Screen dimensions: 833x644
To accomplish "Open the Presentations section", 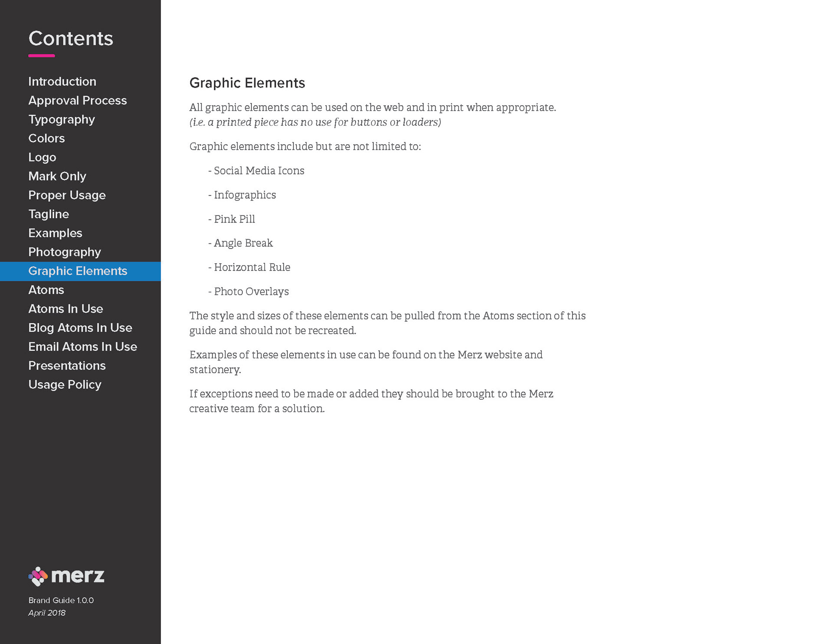I will [x=67, y=366].
